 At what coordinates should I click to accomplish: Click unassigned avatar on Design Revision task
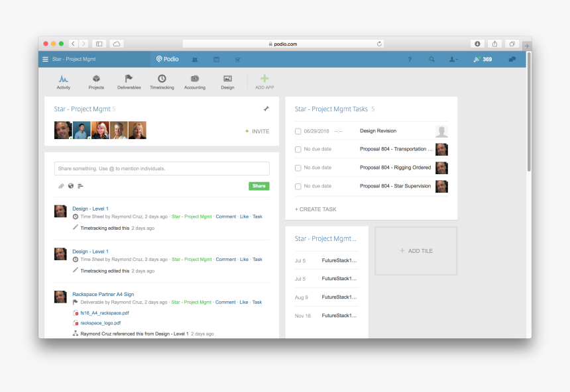pyautogui.click(x=441, y=131)
